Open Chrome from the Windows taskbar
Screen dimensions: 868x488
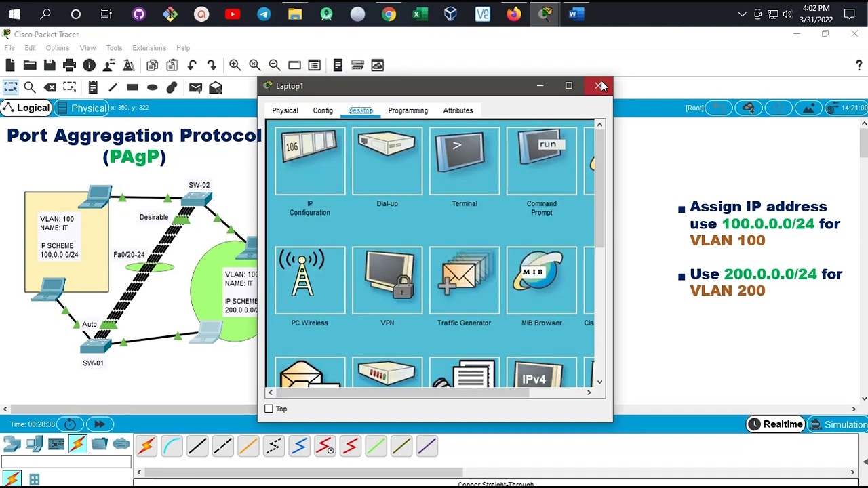389,14
